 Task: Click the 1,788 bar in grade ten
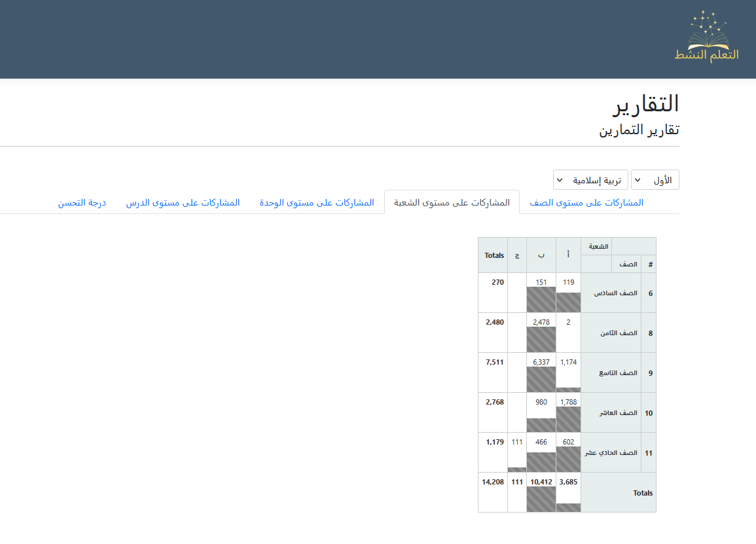tap(568, 419)
